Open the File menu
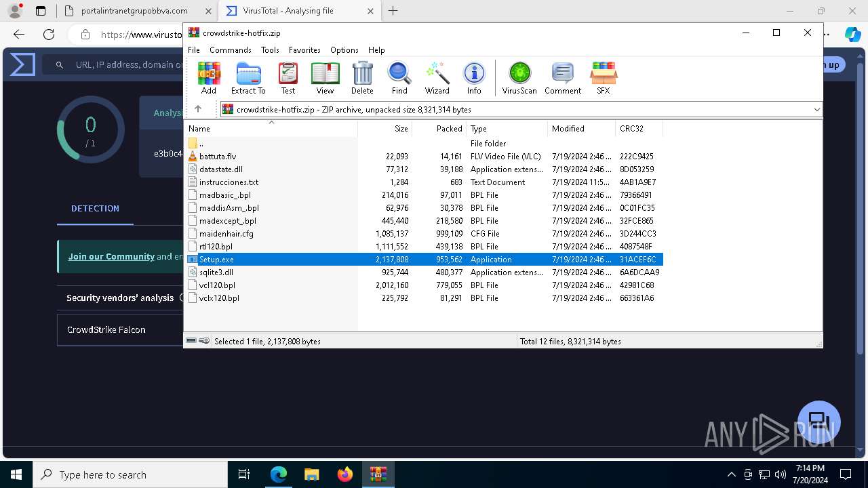868x488 pixels. click(194, 50)
